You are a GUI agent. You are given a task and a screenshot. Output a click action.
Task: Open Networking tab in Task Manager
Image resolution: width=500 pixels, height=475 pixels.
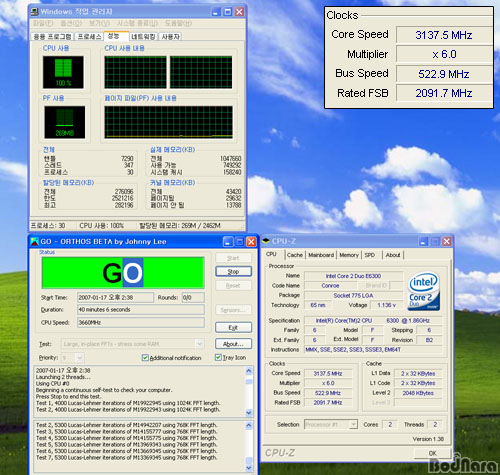point(143,37)
